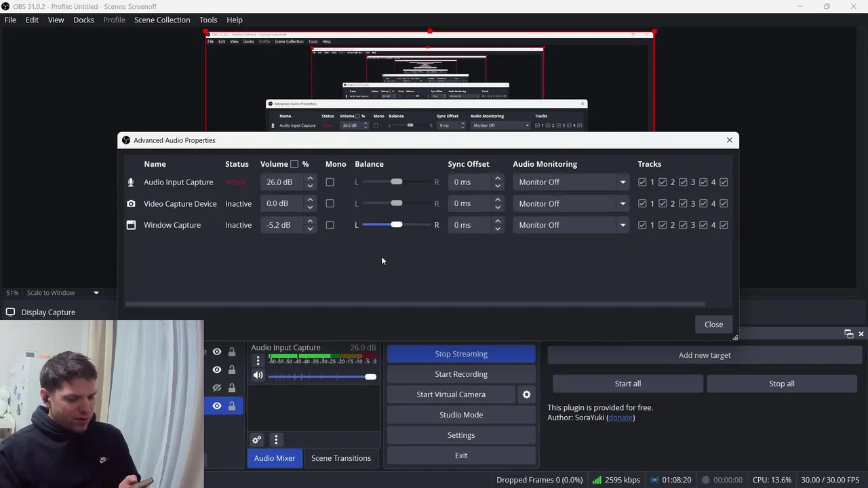Follow the donate link
The height and width of the screenshot is (488, 868).
click(621, 418)
